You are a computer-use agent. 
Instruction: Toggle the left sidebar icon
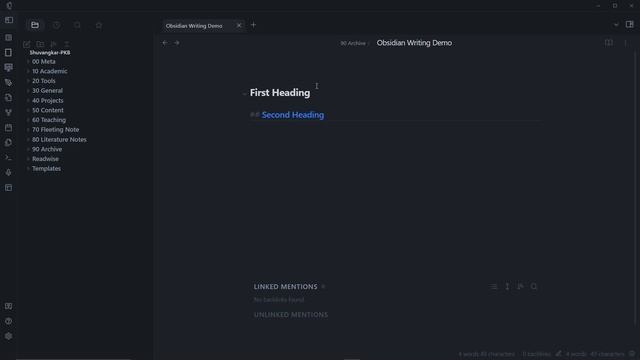coord(9,20)
